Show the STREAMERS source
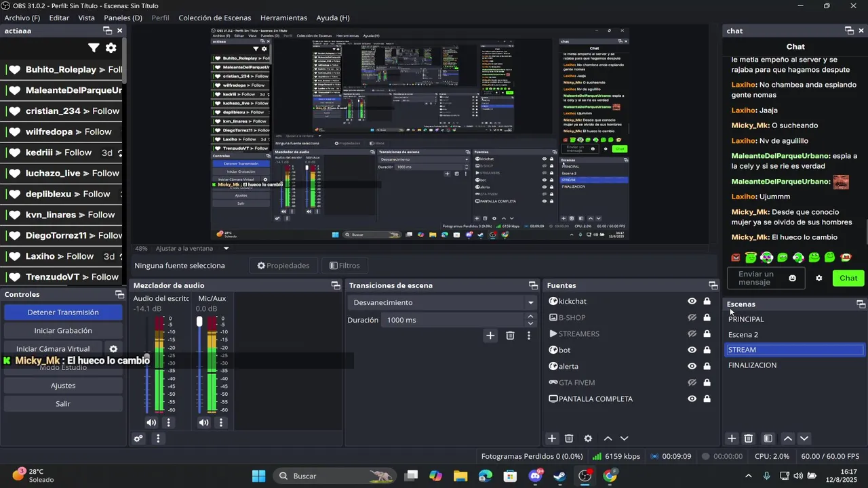The height and width of the screenshot is (488, 868). (692, 333)
